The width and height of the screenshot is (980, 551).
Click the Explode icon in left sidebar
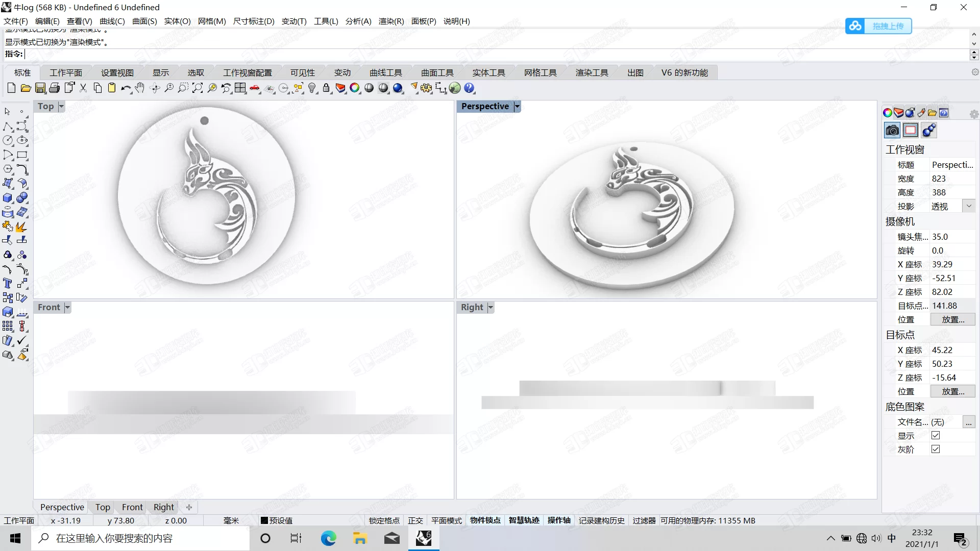coord(22,227)
